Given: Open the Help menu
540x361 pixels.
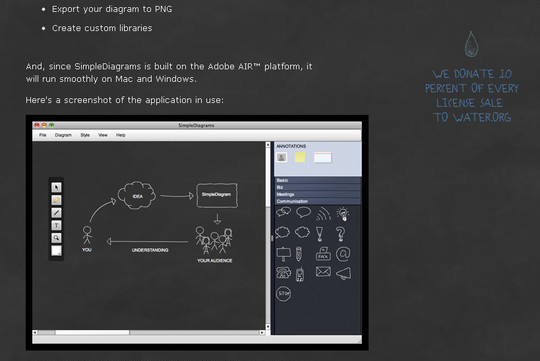Looking at the screenshot, I should click(121, 135).
